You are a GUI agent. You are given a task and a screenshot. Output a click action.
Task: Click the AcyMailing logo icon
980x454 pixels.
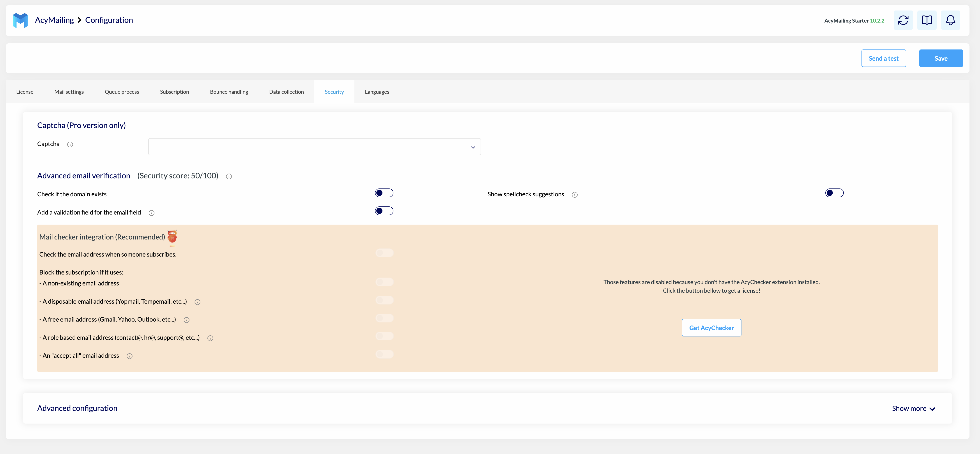[x=20, y=20]
